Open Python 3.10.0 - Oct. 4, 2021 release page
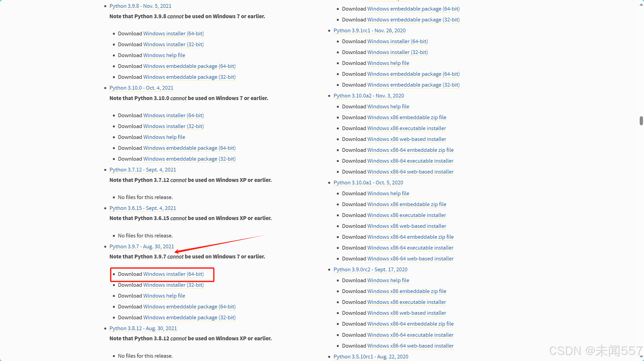 (x=141, y=88)
